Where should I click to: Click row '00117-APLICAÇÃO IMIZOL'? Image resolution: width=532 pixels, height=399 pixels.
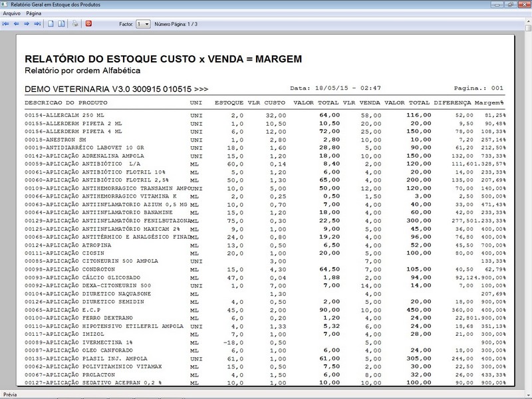tap(265, 334)
